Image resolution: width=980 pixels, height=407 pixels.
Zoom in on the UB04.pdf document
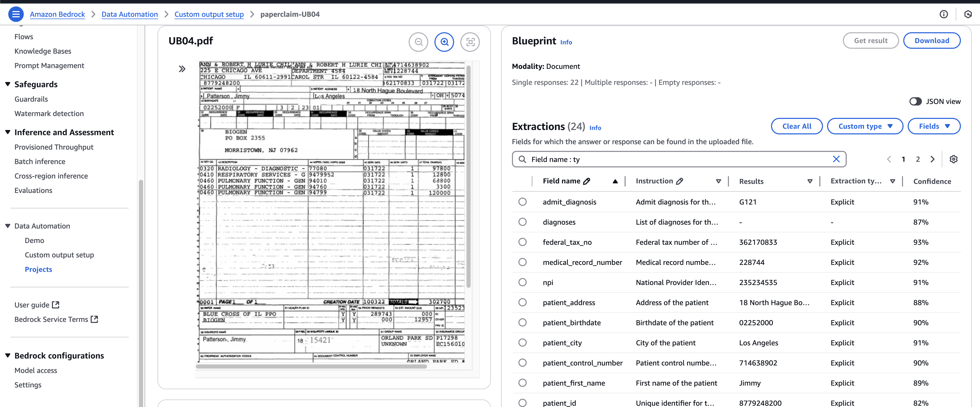click(x=444, y=42)
